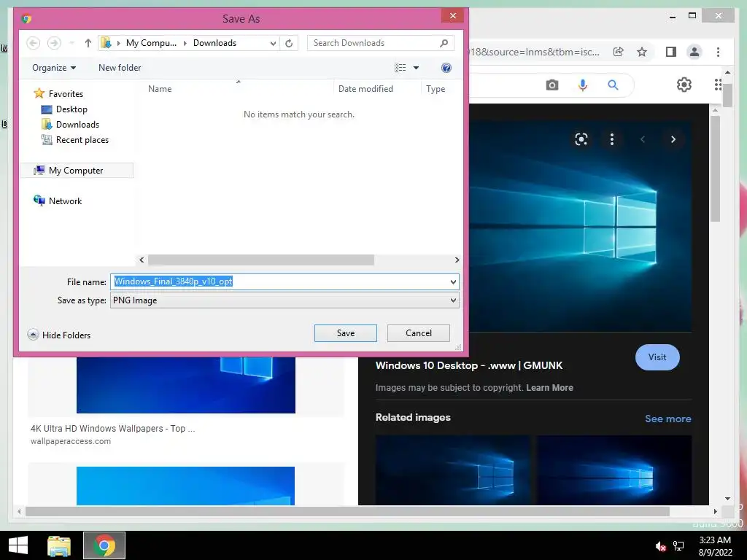This screenshot has width=747, height=560.
Task: Go up one folder level in Save As
Action: coord(88,43)
